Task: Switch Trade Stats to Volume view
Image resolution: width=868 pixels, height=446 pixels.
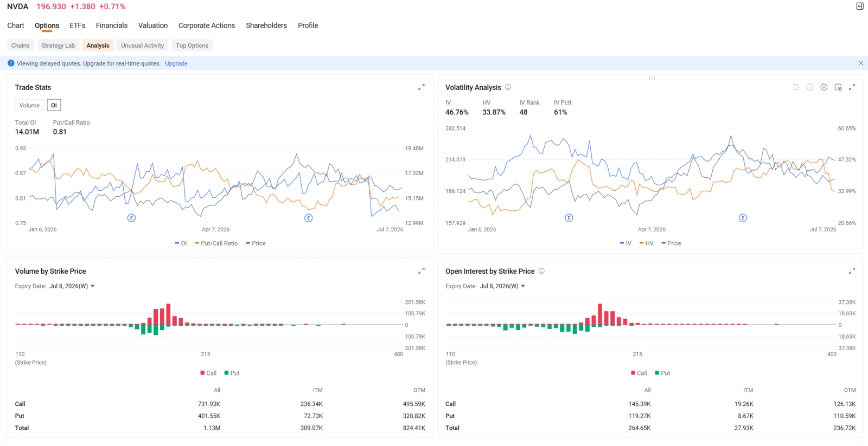Action: tap(29, 105)
